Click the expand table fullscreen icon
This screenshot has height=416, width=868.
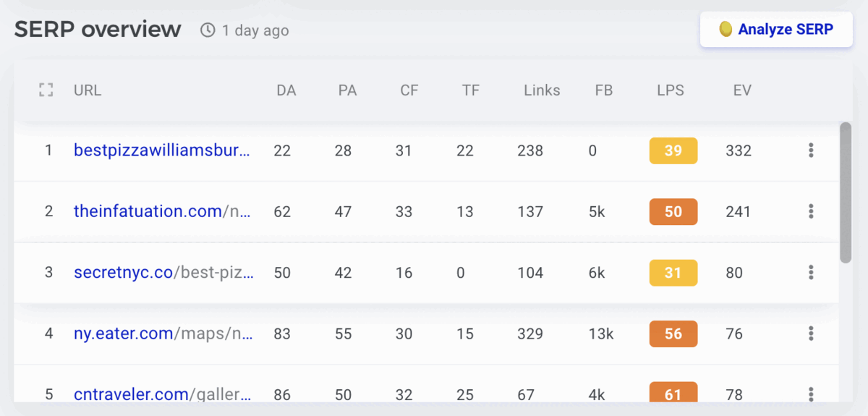(46, 90)
